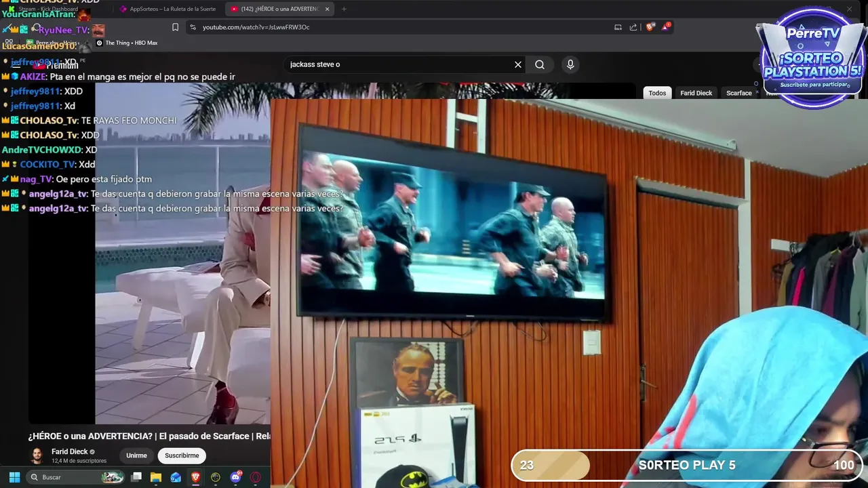The image size is (868, 488).
Task: Click the video title ¿HÉROE o una ADVERTENCIA?
Action: tap(149, 436)
